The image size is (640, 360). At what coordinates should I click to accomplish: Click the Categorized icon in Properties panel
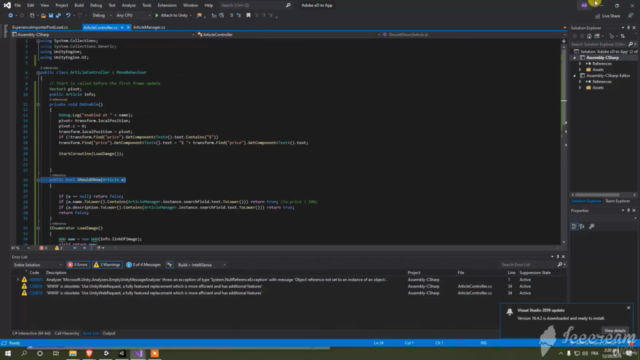coord(574,226)
